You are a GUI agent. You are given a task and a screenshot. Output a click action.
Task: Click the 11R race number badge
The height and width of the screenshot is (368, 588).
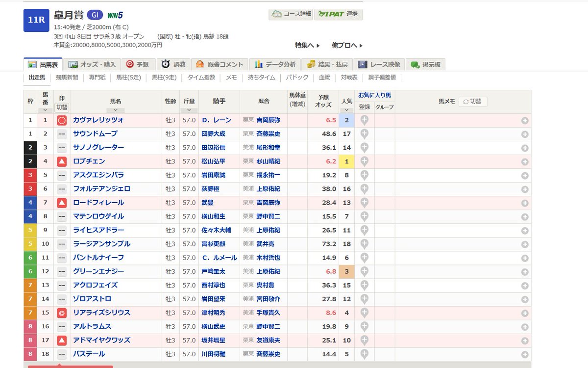click(x=36, y=20)
